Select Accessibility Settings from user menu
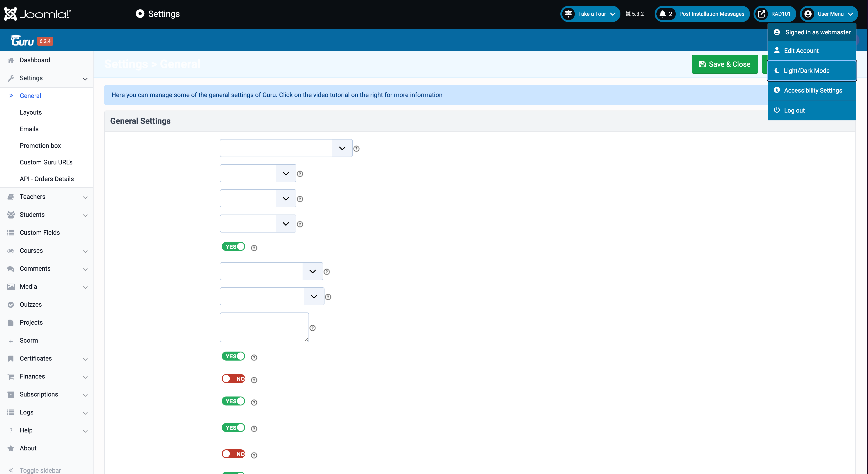Screen dimensions: 868x474 pyautogui.click(x=812, y=91)
